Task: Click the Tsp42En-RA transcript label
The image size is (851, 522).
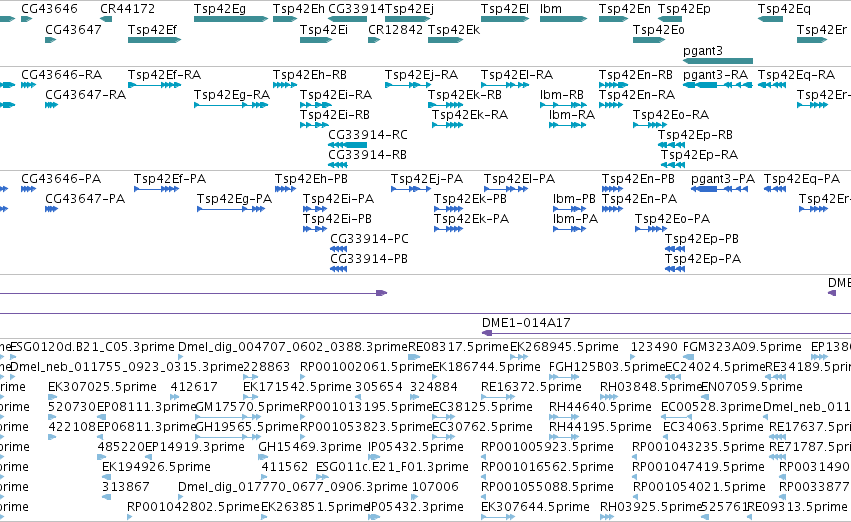Action: (x=637, y=95)
